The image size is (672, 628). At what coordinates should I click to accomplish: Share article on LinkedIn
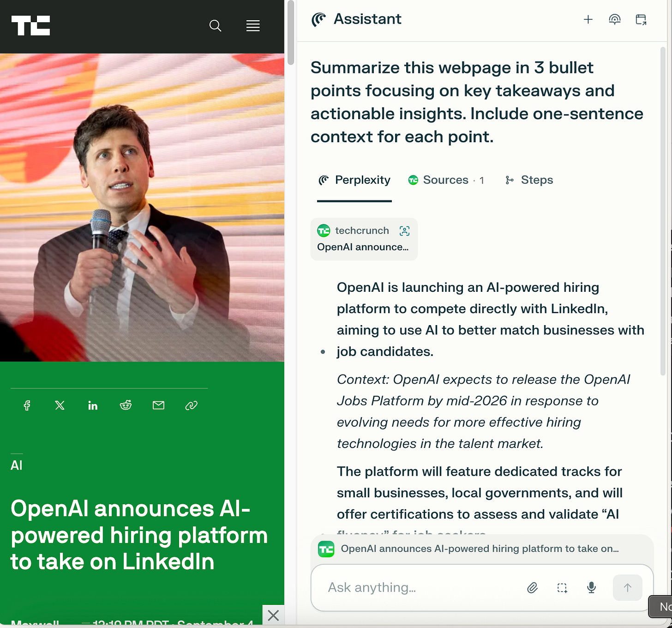pos(93,405)
